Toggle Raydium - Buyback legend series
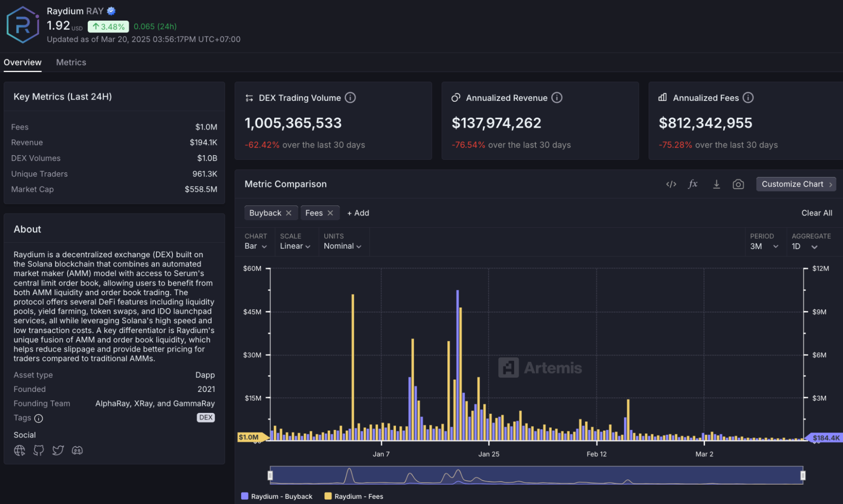Image resolution: width=843 pixels, height=504 pixels. [x=277, y=496]
